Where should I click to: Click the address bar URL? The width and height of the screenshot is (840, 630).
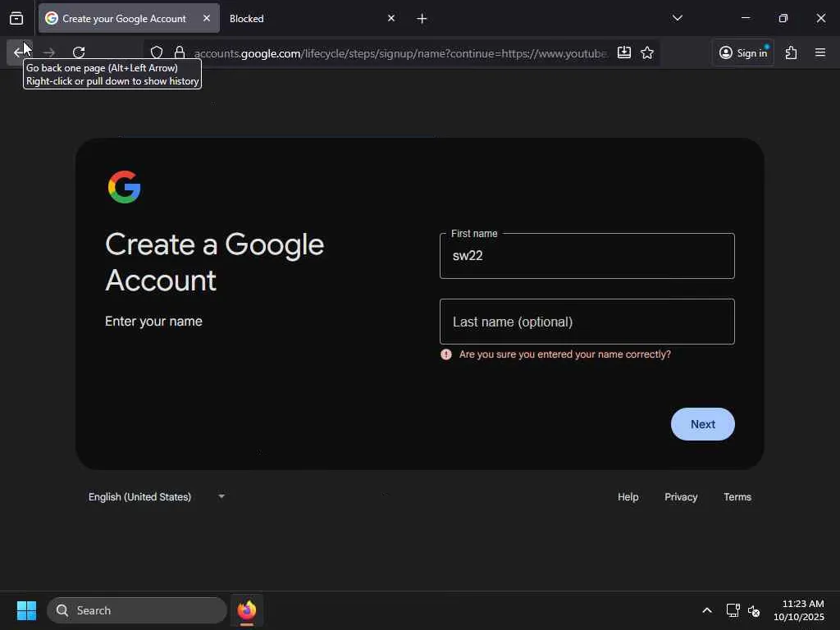tap(400, 53)
